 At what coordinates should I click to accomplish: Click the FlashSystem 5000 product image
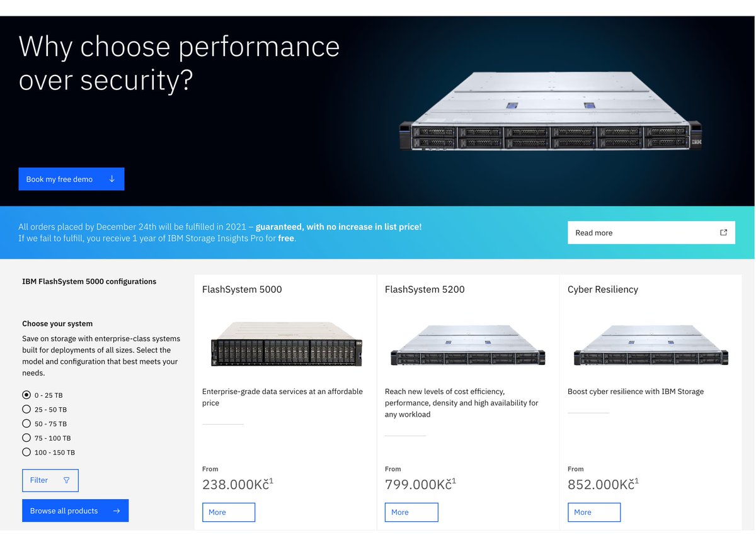(x=285, y=344)
